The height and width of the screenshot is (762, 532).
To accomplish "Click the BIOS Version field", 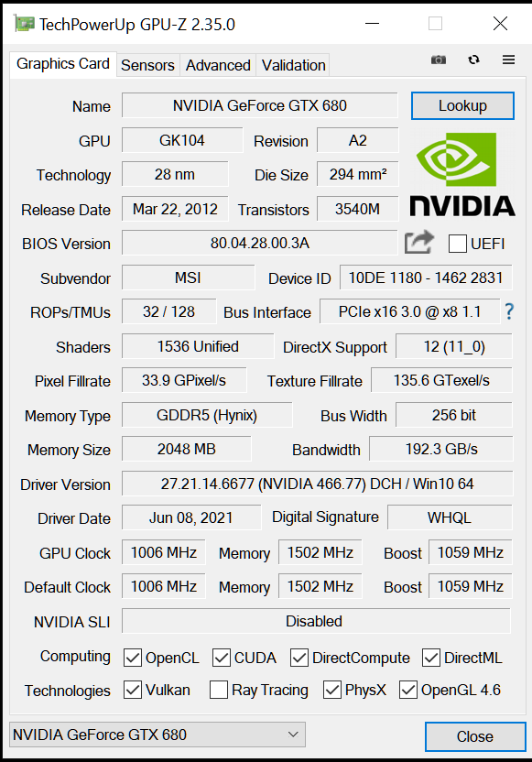I will pos(259,243).
